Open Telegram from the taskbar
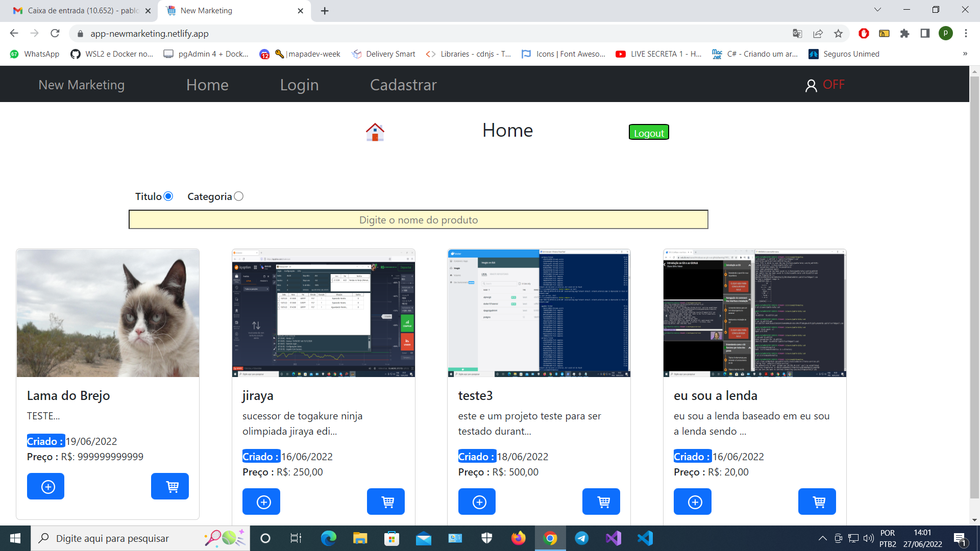The width and height of the screenshot is (980, 551). point(581,538)
